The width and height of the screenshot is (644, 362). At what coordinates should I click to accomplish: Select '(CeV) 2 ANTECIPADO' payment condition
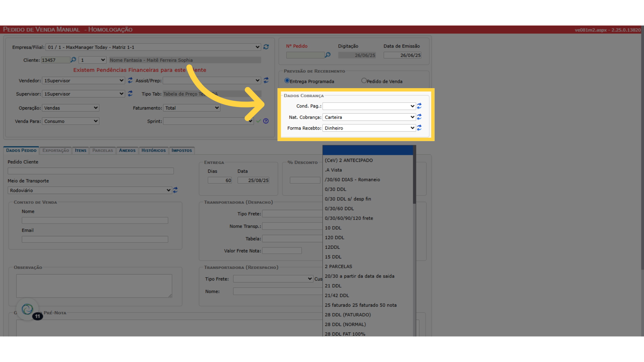[x=368, y=160]
